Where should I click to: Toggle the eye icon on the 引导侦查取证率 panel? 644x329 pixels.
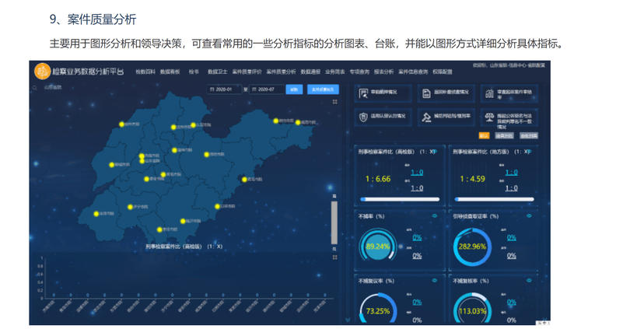tap(529, 216)
